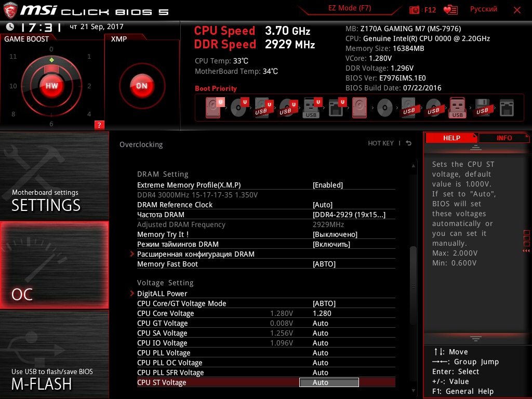The height and width of the screenshot is (399, 532).
Task: Select the USB floppy boot device icon
Action: click(x=482, y=108)
